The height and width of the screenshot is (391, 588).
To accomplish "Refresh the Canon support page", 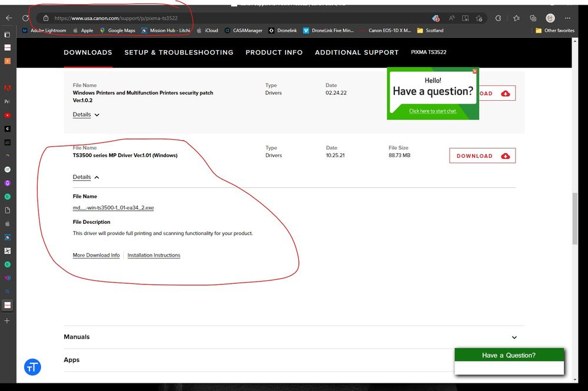I will (x=25, y=18).
